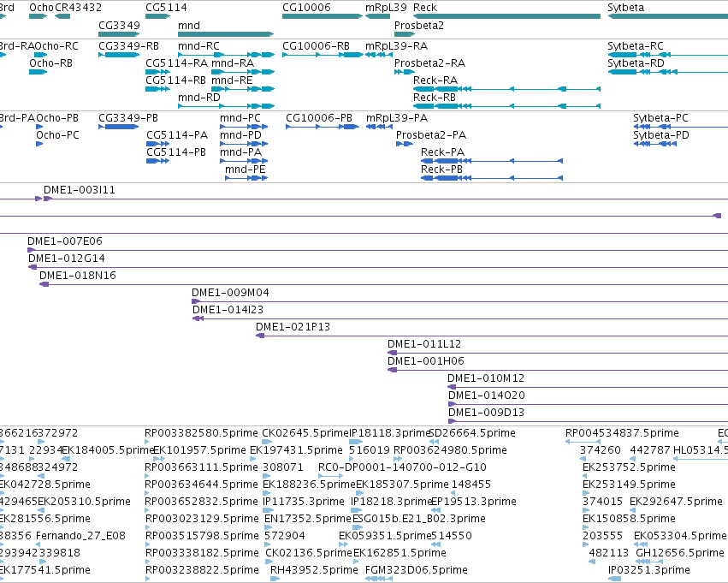Click EST RH43952.5prime label
Screen dimensions: 728x583
(314, 570)
